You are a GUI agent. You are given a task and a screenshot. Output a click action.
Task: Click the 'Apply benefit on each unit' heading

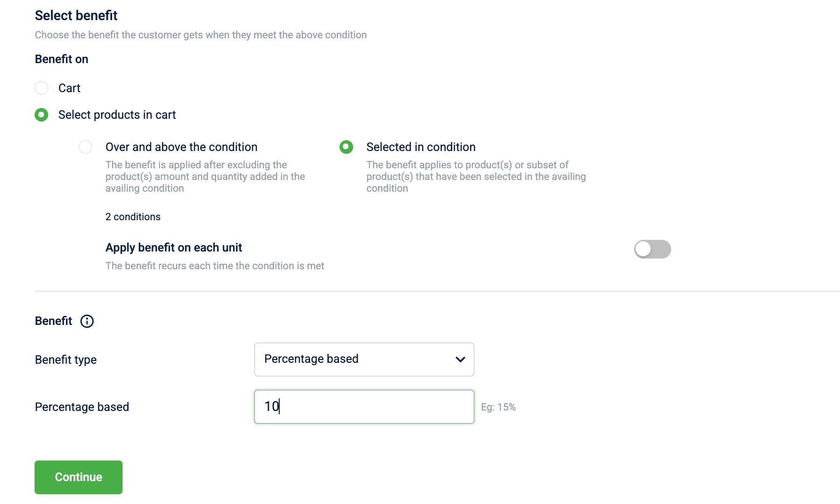(x=174, y=247)
